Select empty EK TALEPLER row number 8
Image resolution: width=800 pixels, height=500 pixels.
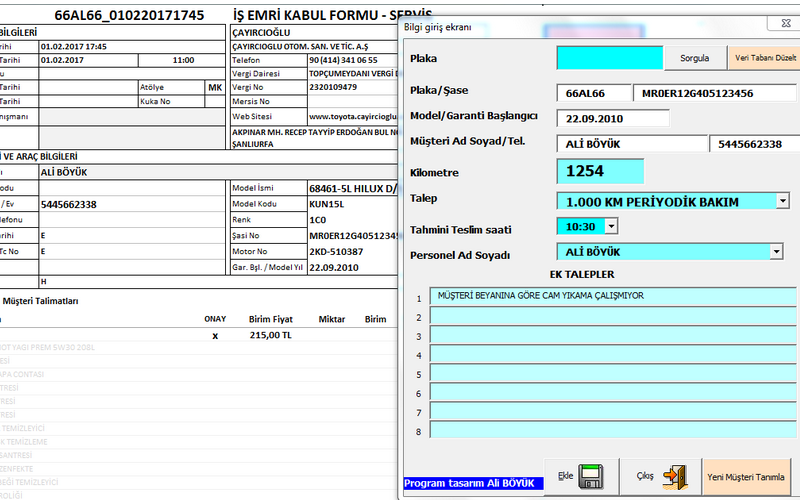tap(612, 431)
